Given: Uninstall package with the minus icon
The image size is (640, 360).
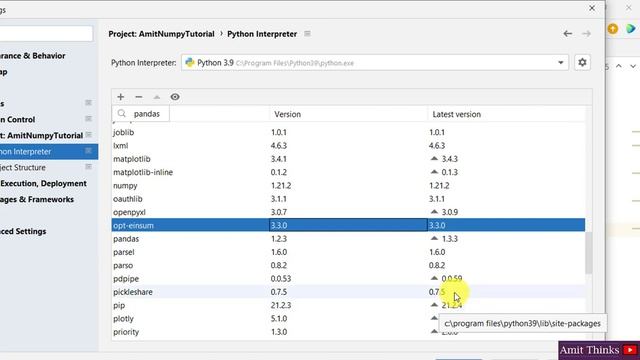Looking at the screenshot, I should [139, 97].
